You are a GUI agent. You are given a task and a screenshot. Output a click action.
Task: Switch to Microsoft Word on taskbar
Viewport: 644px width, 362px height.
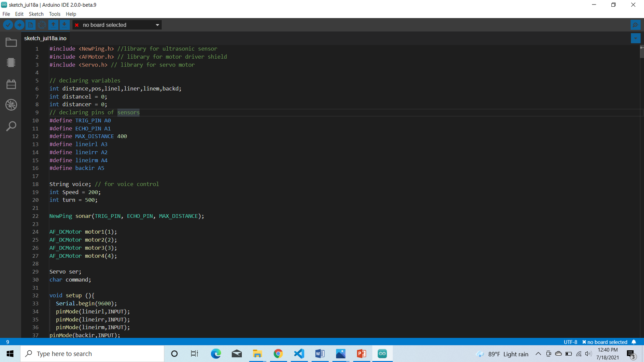[320, 354]
